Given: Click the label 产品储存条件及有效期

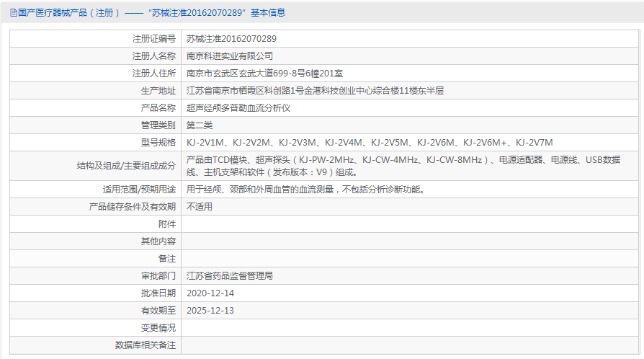Looking at the screenshot, I should point(133,206).
